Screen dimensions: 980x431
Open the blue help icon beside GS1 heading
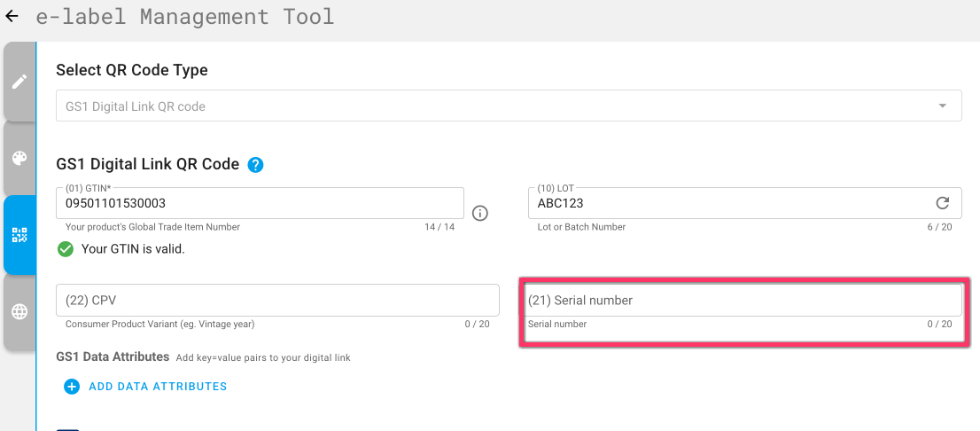tap(255, 165)
